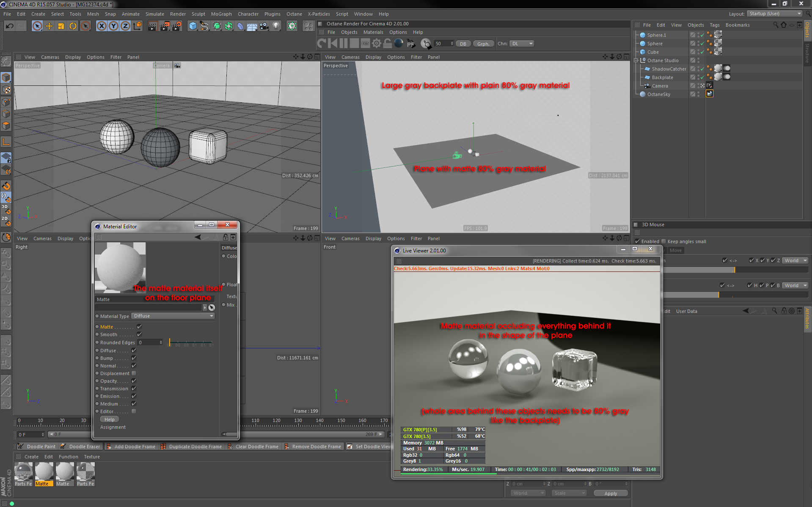Click the Light bulb icon in toolbar
The width and height of the screenshot is (812, 507).
pos(276,26)
